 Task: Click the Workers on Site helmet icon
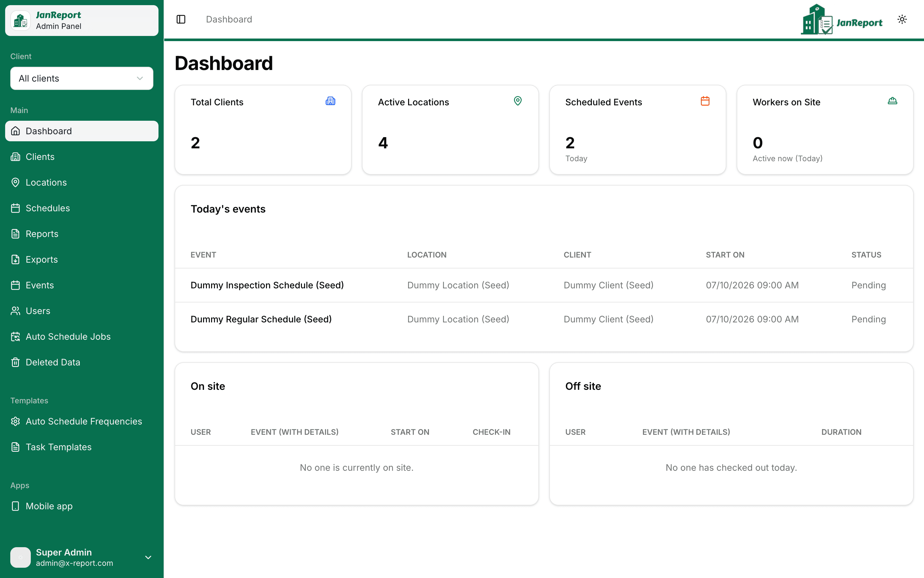pos(892,101)
